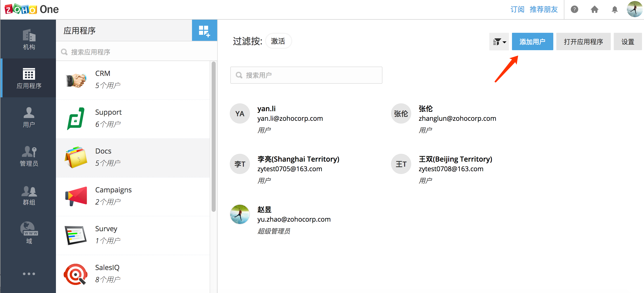Click the 添加用户 add user button

532,42
